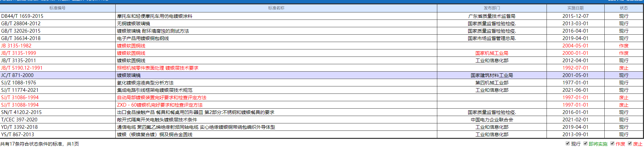The width and height of the screenshot is (644, 153).
Task: Toggle the 即将实施 filter checkbox
Action: [586, 144]
